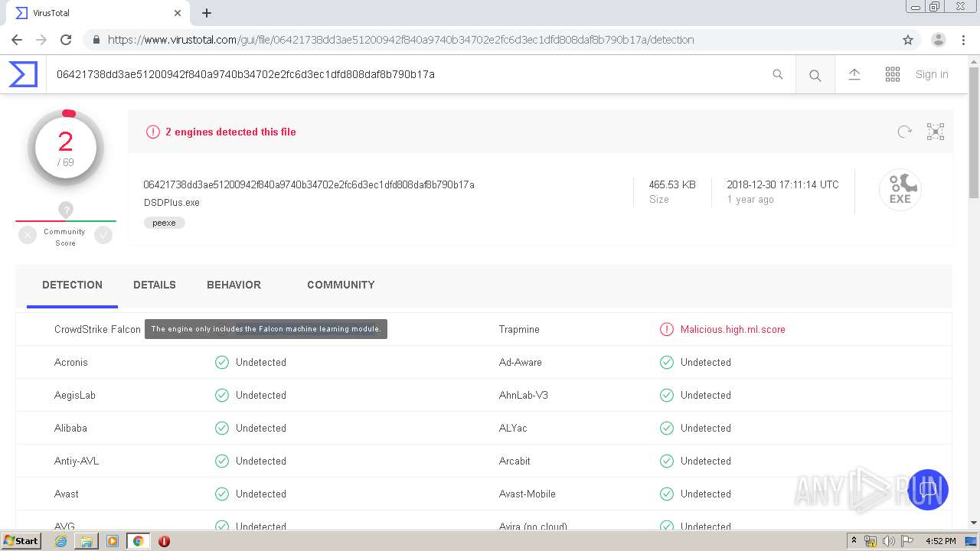Click the Alibaba engine name
Image resolution: width=980 pixels, height=551 pixels.
pos(70,428)
